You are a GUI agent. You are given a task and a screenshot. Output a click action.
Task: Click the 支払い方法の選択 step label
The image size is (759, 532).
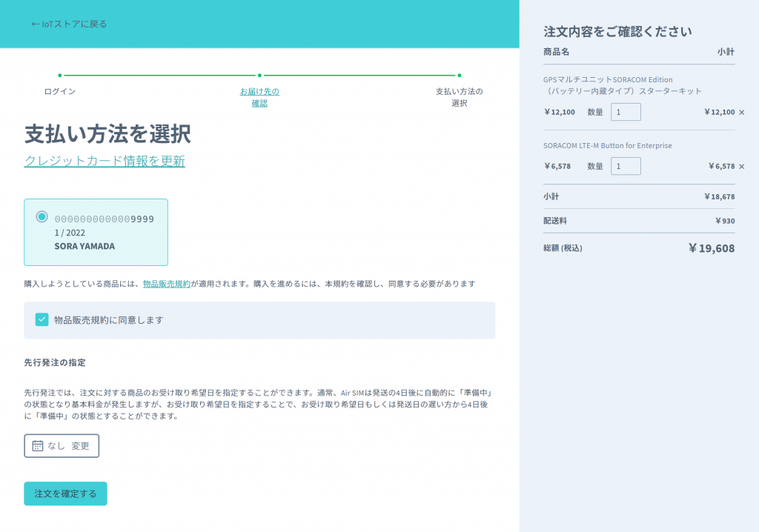(x=459, y=97)
